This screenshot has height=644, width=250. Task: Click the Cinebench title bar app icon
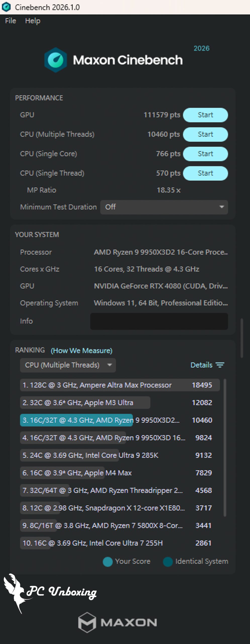[x=6, y=7]
